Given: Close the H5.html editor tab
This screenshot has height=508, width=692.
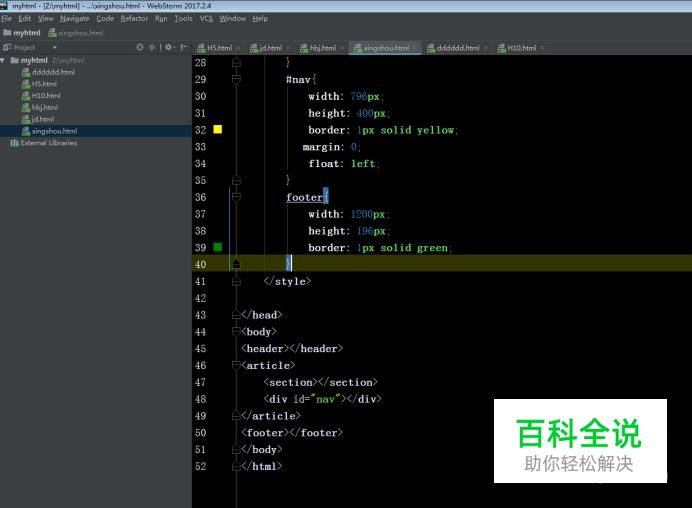Looking at the screenshot, I should [x=238, y=48].
